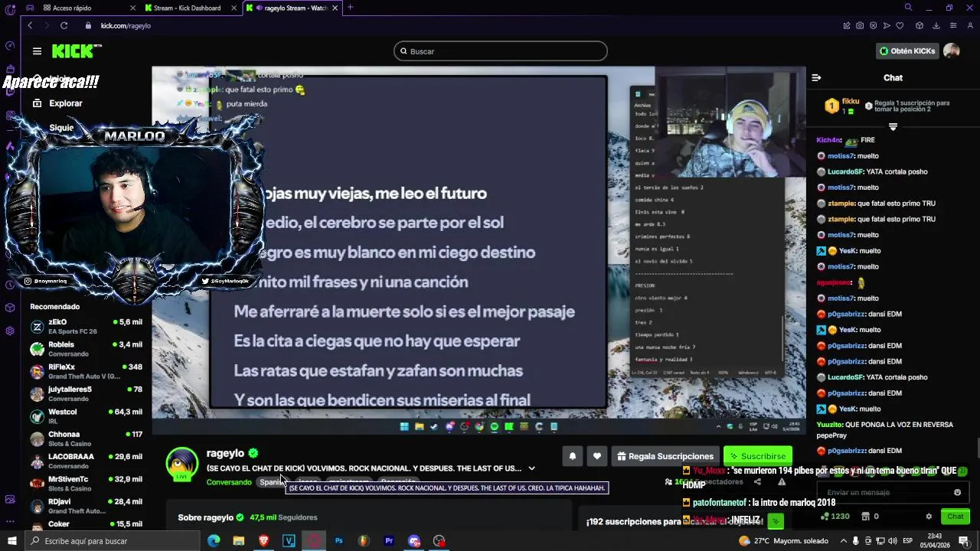Expand the stream title chevron
The width and height of the screenshot is (980, 551).
pos(531,468)
